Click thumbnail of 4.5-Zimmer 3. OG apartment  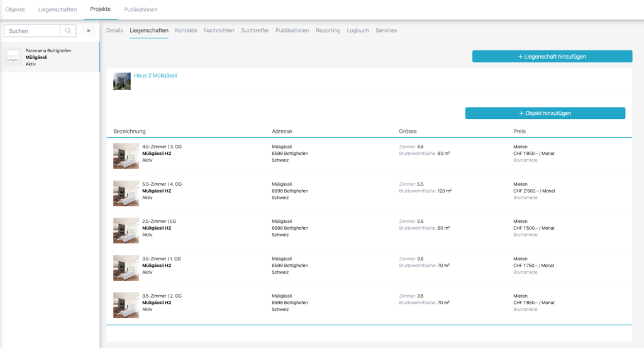[126, 155]
